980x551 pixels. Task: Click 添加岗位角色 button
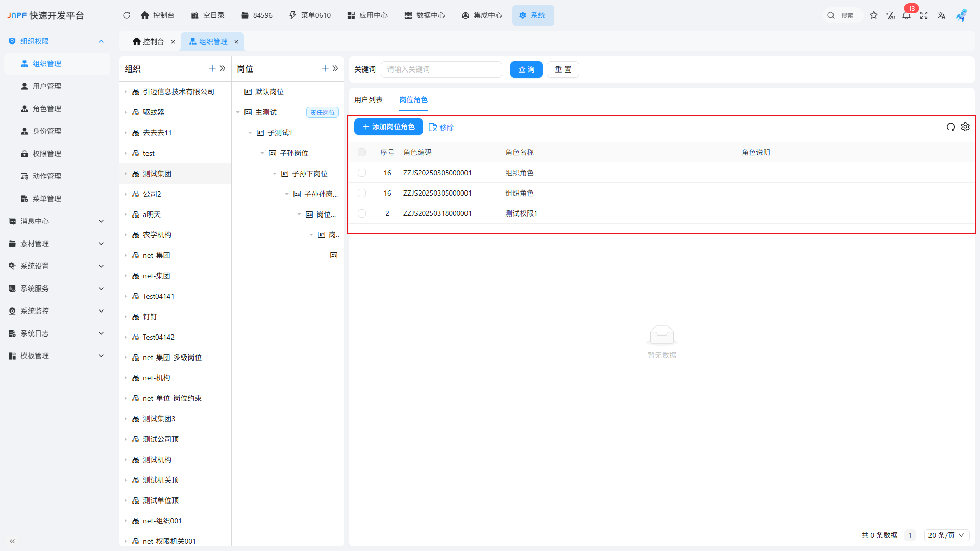[x=388, y=127]
